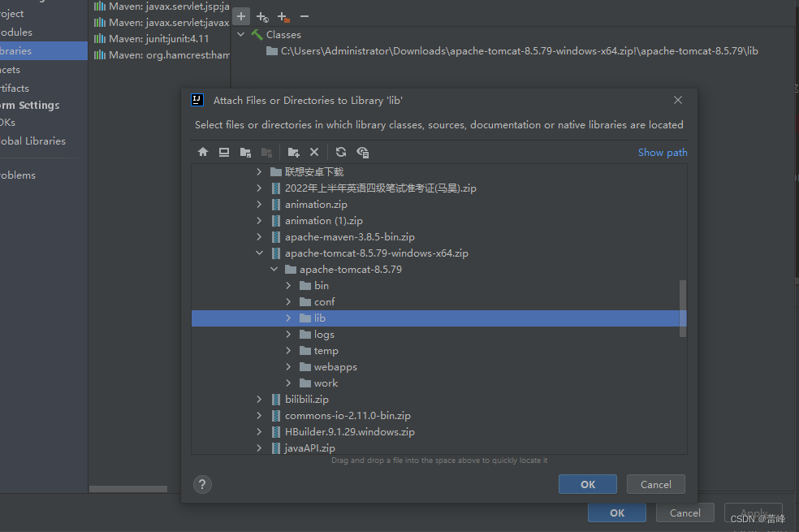Expand apache-maven-3.8.5-bin.zip archive
The image size is (799, 532).
[x=259, y=237]
